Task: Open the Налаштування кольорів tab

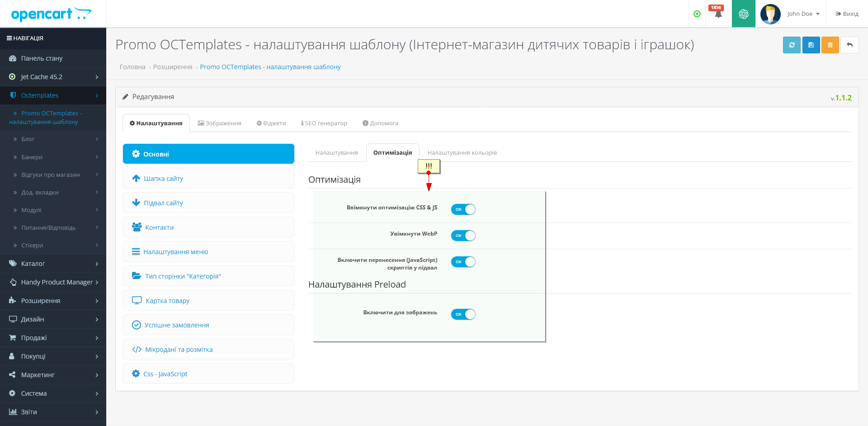Action: [x=462, y=153]
